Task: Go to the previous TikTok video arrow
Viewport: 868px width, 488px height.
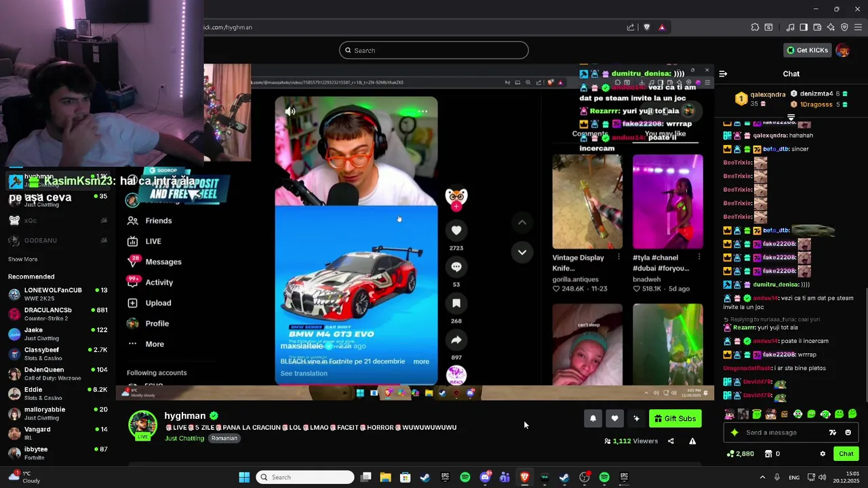Action: pos(522,222)
